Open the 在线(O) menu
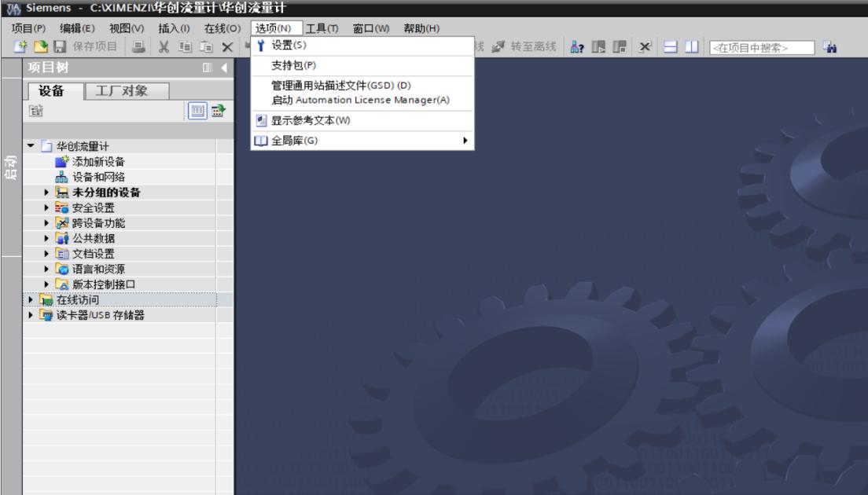The image size is (868, 495). point(223,28)
